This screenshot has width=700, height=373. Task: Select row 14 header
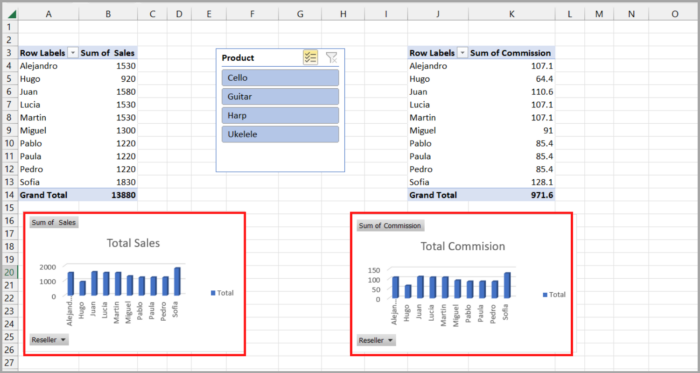[x=9, y=195]
